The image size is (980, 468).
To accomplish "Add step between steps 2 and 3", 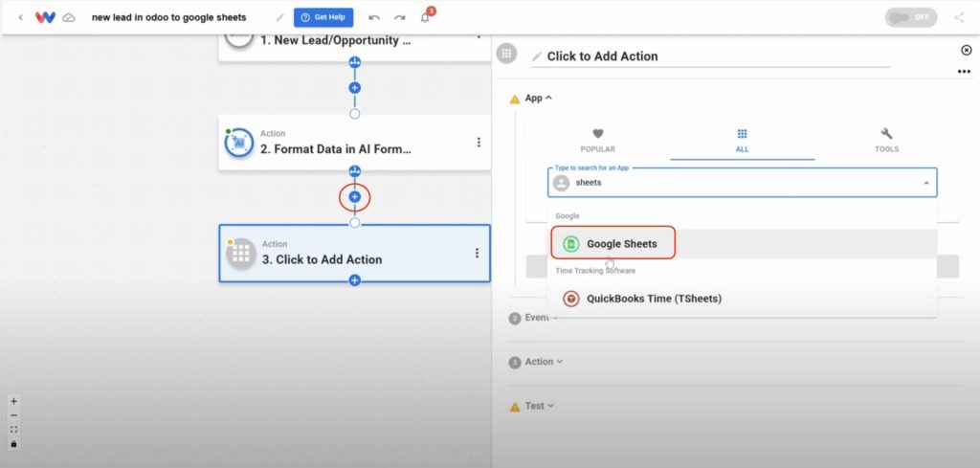I will (x=355, y=197).
